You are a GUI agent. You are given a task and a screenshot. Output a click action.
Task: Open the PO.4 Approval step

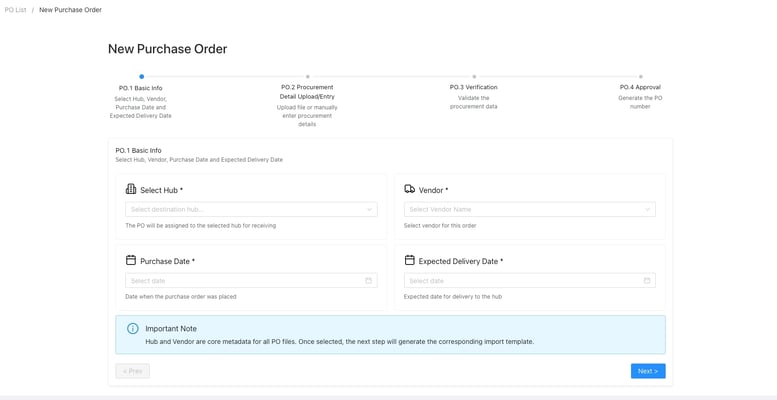point(640,87)
